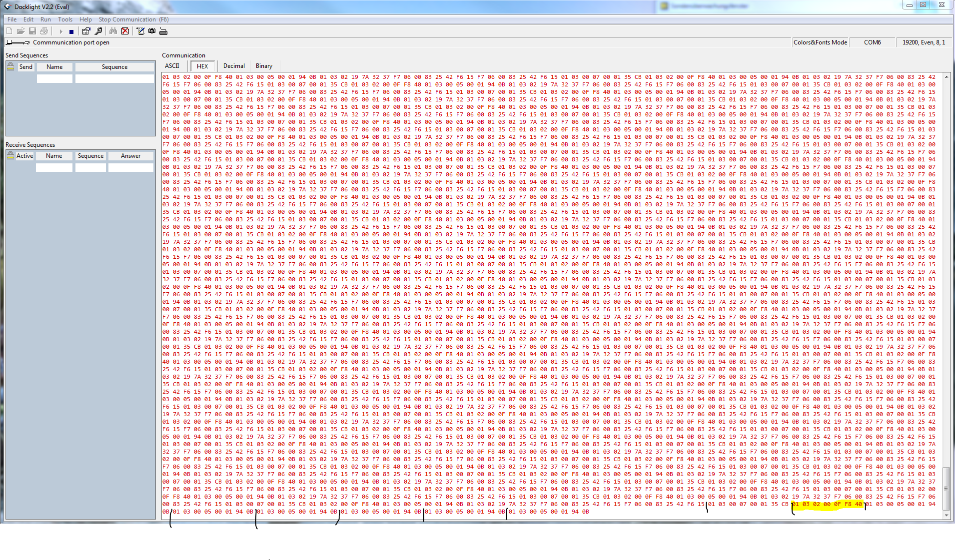
Task: Click empty Sequence cell in Send Sequences
Action: (114, 78)
